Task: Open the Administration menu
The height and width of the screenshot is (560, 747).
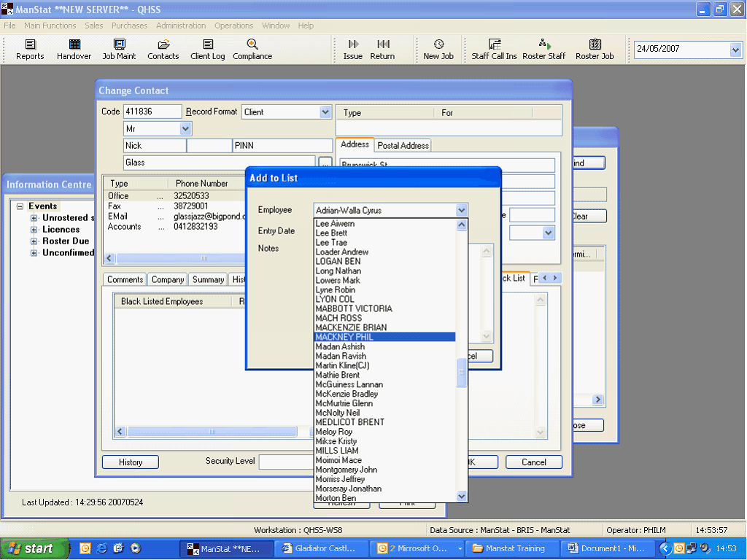Action: click(180, 26)
